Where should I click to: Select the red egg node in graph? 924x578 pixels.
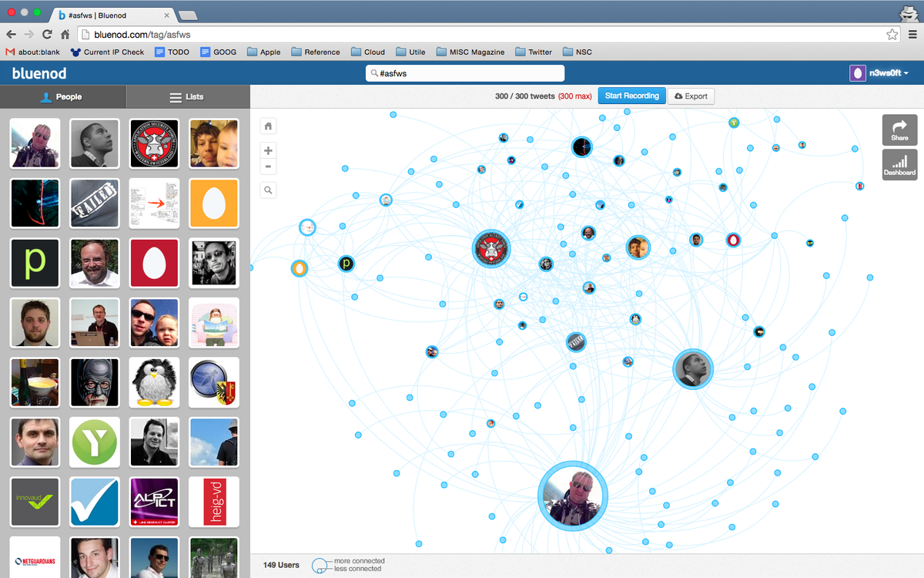coord(733,240)
